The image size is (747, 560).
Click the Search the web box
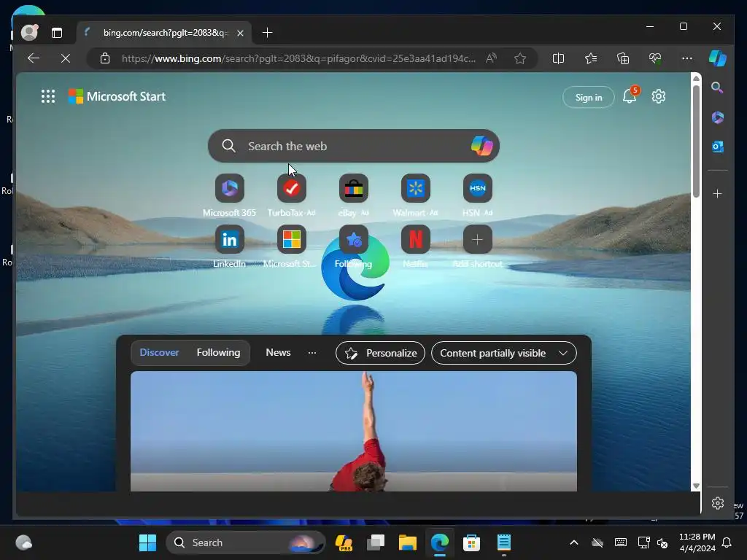(354, 146)
